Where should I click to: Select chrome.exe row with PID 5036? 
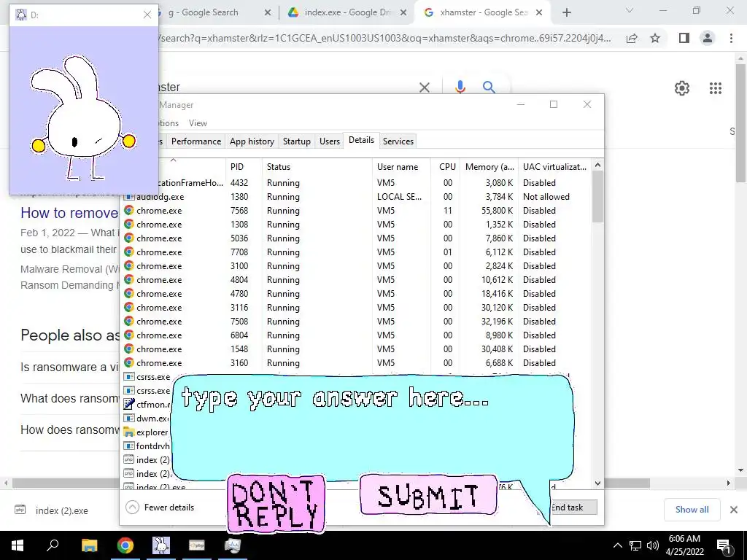click(357, 238)
